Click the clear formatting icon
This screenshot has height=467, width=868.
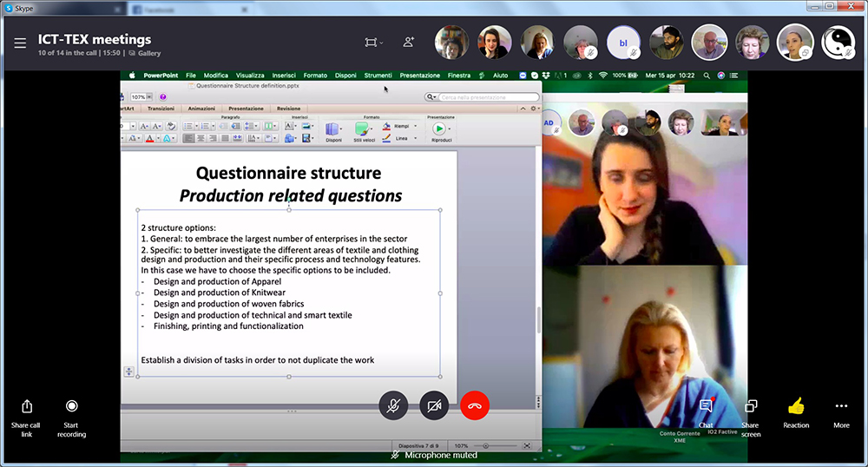click(171, 126)
